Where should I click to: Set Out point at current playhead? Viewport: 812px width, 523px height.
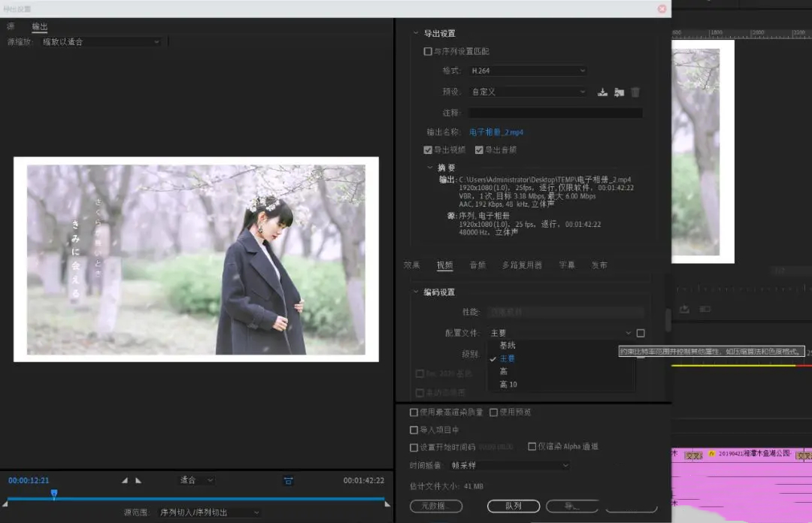[x=138, y=479]
